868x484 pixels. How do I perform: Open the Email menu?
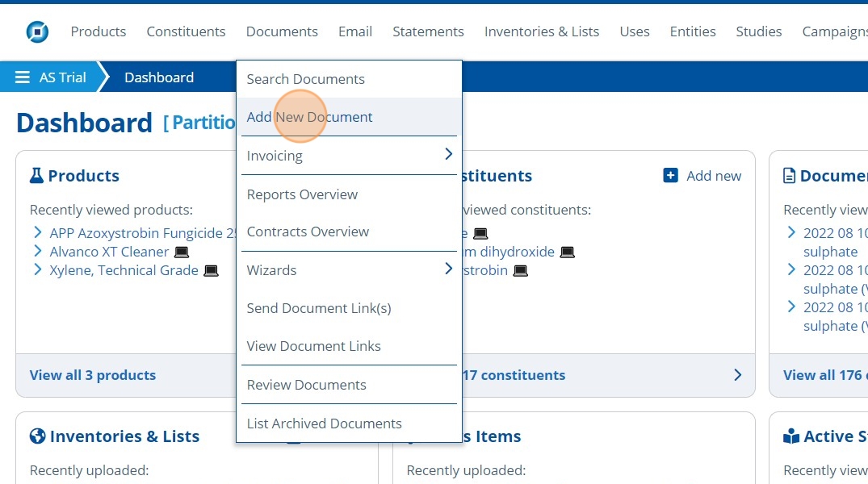[354, 31]
